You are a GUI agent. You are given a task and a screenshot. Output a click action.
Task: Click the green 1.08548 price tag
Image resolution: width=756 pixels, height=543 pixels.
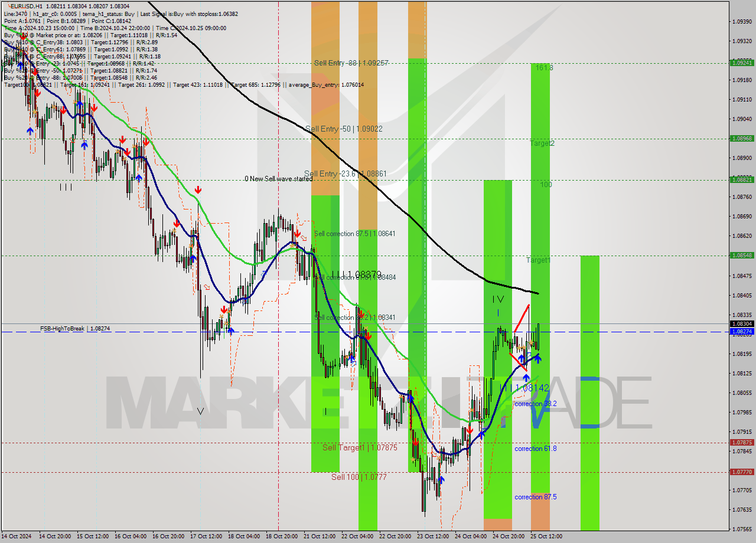[x=741, y=256]
